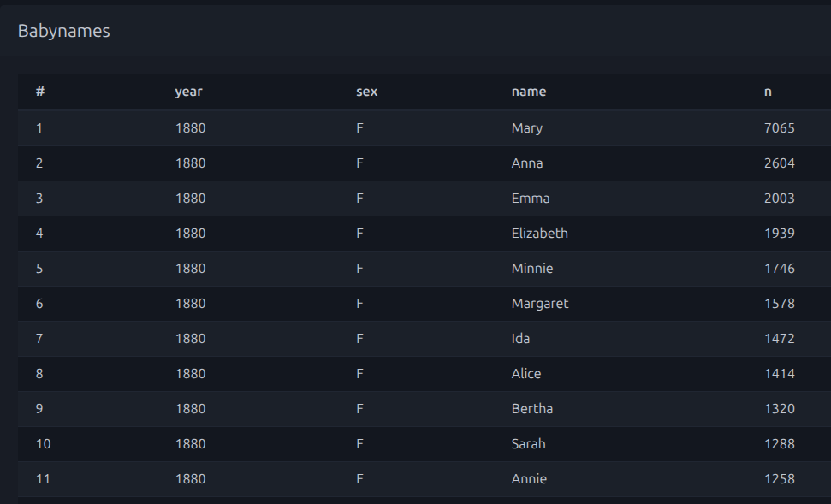This screenshot has height=504, width=831.
Task: Click the 'sex' column header
Action: click(366, 92)
